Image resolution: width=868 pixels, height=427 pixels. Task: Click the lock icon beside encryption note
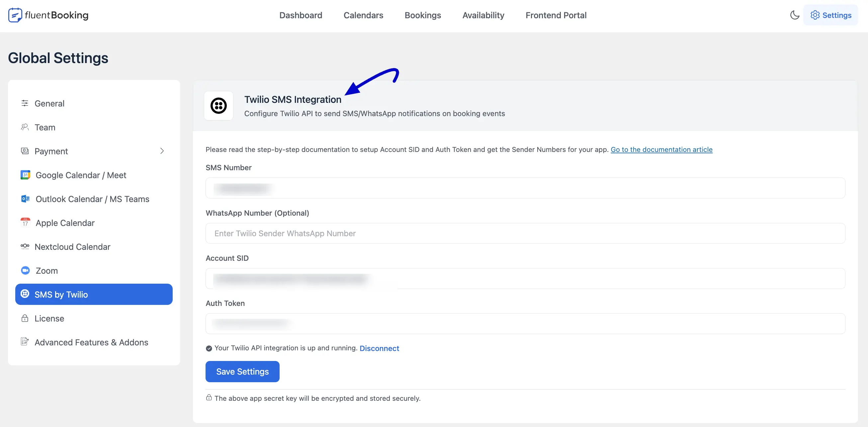[209, 398]
